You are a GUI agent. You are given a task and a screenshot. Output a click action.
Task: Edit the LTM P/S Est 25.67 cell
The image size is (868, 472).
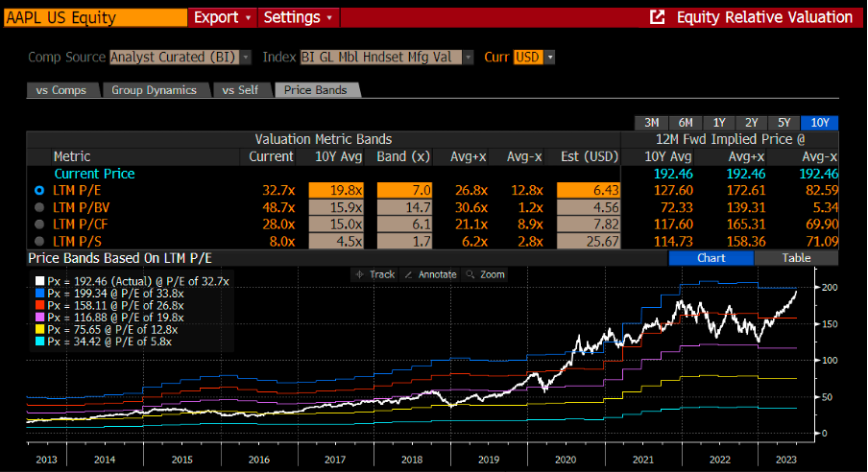pos(588,241)
